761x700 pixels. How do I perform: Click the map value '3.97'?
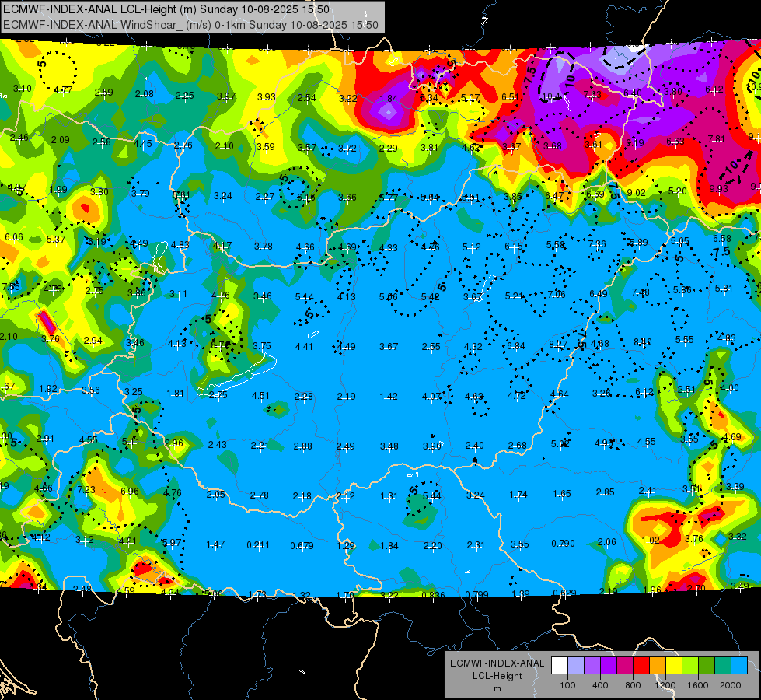(x=226, y=96)
